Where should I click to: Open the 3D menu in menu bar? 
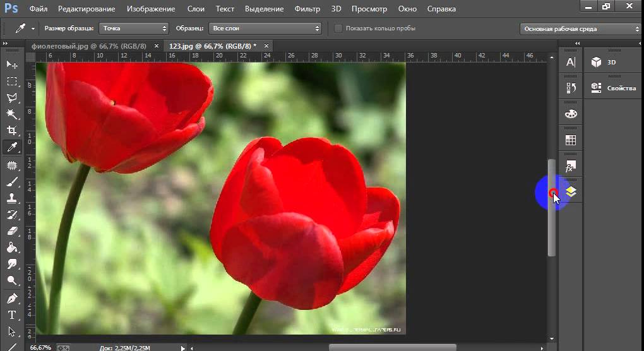[x=336, y=9]
